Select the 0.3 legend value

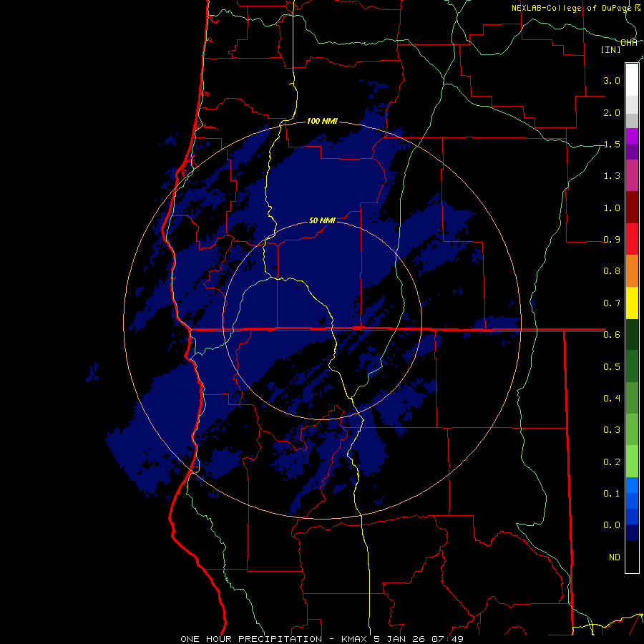point(612,430)
